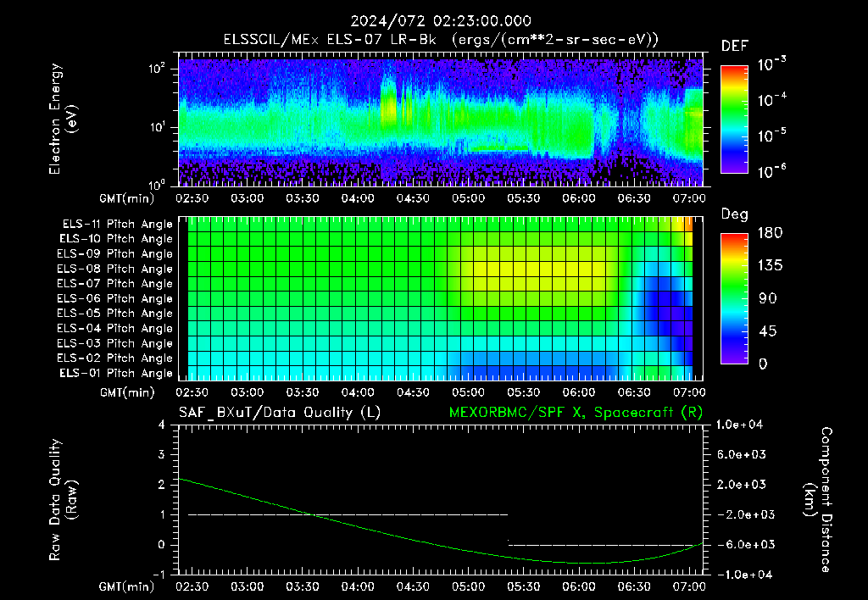Select the ELS-01 Pitch Angle row label
Image resolution: width=868 pixels, height=600 pixels.
[x=115, y=373]
